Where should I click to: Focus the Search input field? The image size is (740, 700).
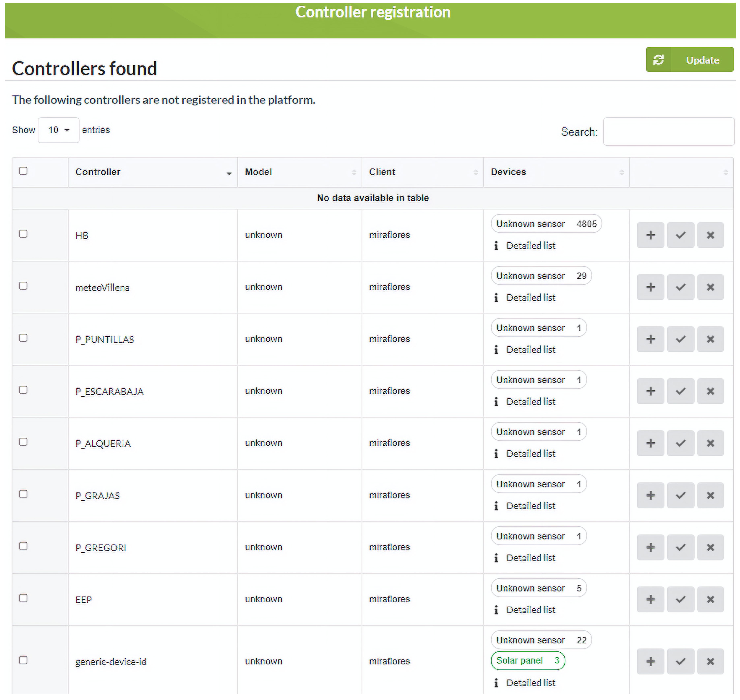coord(668,132)
